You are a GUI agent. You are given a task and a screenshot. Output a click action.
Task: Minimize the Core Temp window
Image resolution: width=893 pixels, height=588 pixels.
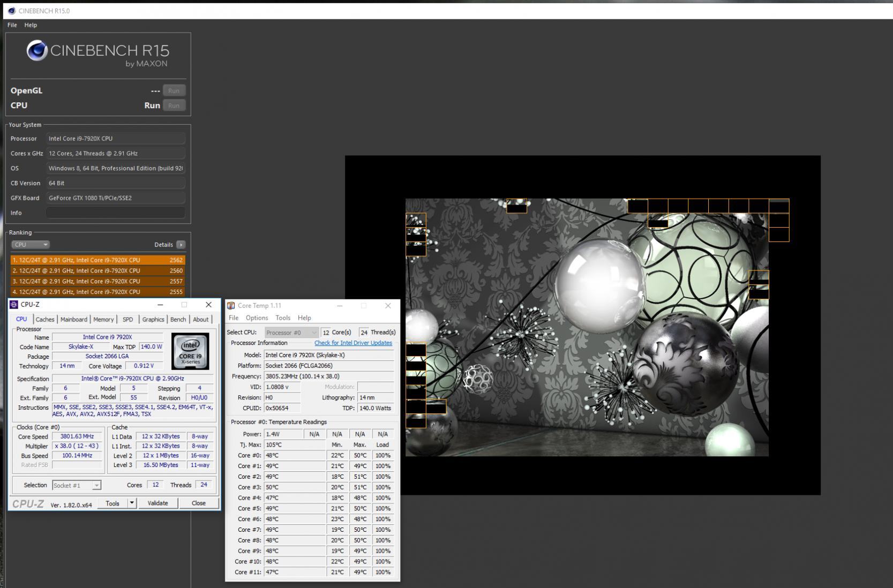[340, 306]
